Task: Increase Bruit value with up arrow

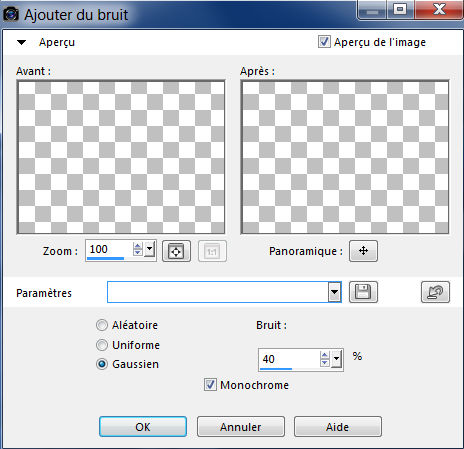Action: (324, 355)
